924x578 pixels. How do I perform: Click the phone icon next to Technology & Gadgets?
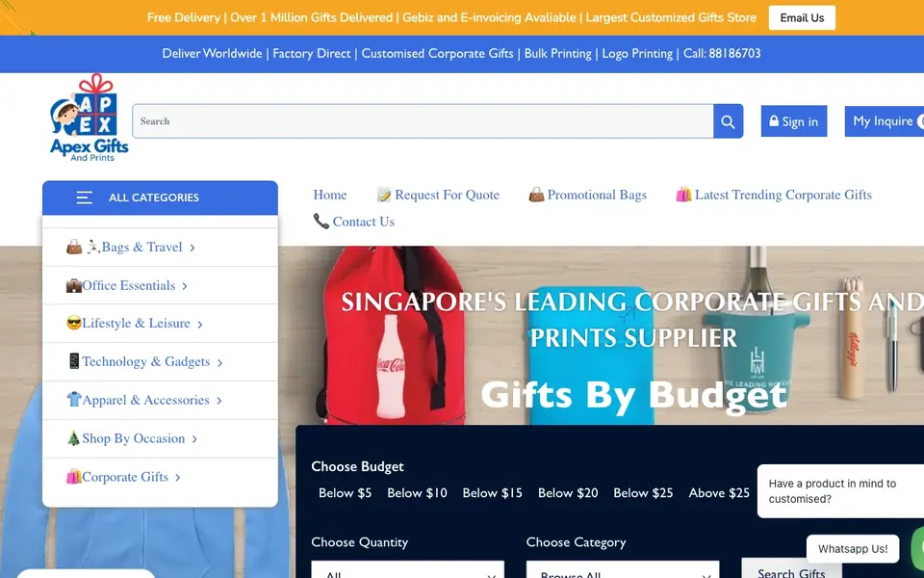[x=74, y=361]
